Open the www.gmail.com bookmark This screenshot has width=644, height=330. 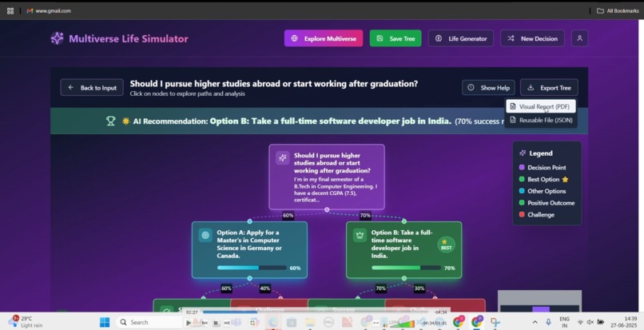pyautogui.click(x=49, y=10)
